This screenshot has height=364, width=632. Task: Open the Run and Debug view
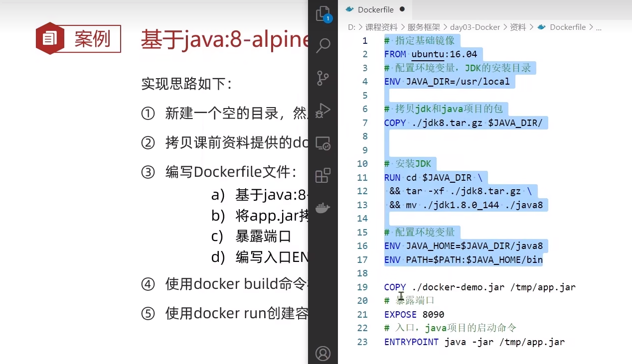(323, 111)
